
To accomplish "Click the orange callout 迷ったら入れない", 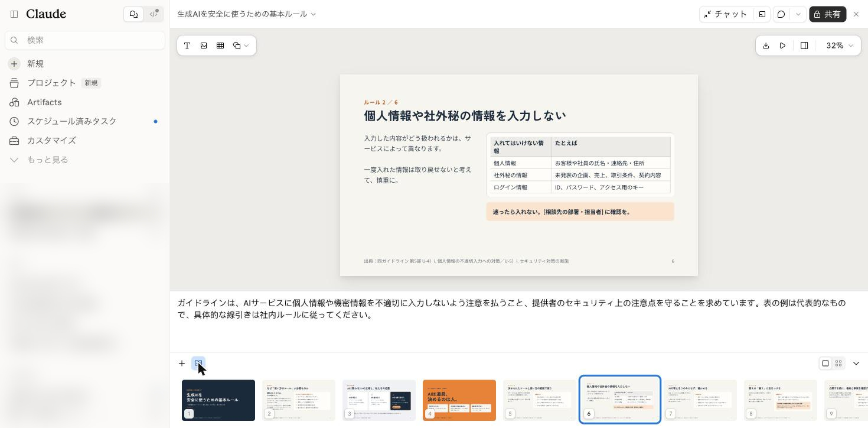I will tap(580, 212).
